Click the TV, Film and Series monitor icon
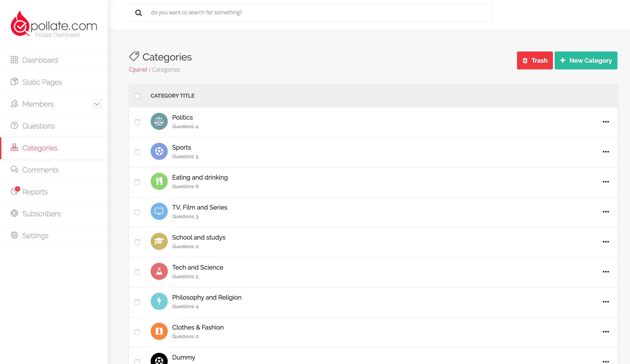This screenshot has width=630, height=364. pos(159,211)
